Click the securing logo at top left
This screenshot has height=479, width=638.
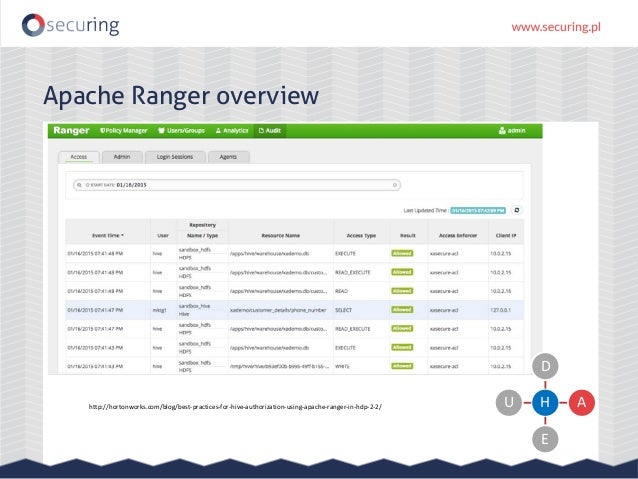[x=70, y=25]
